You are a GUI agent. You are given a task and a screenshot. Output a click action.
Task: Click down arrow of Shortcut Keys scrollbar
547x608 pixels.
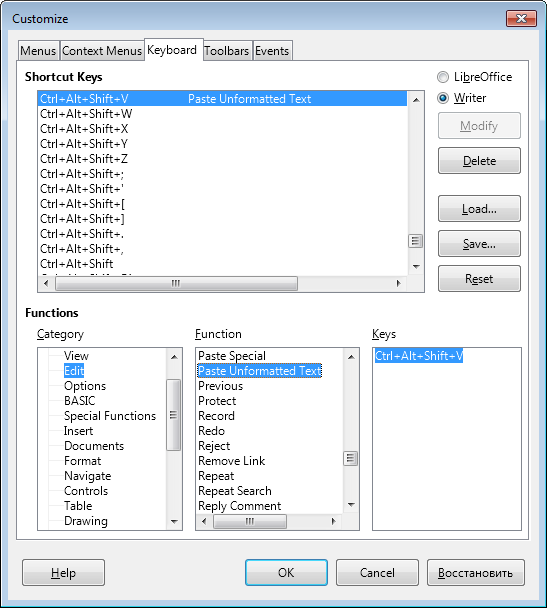(x=416, y=266)
